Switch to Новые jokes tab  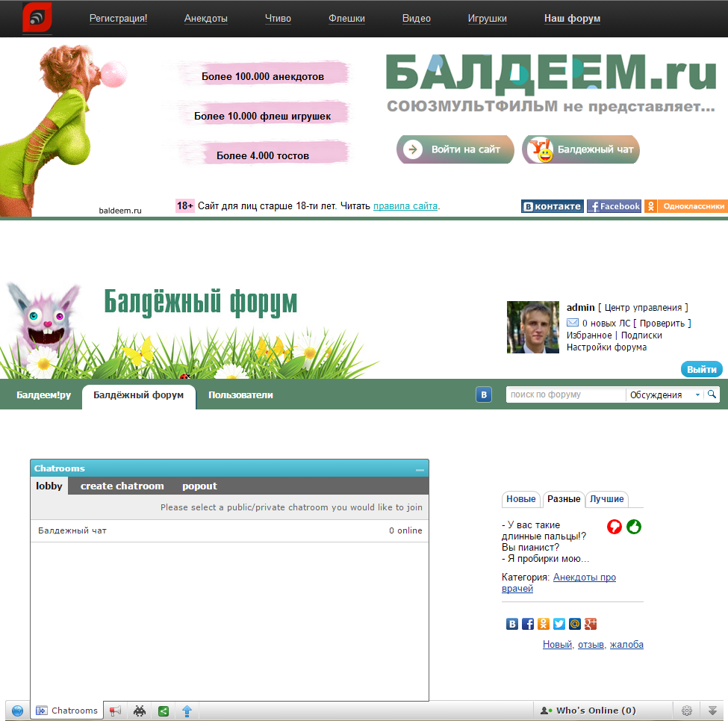(x=521, y=499)
